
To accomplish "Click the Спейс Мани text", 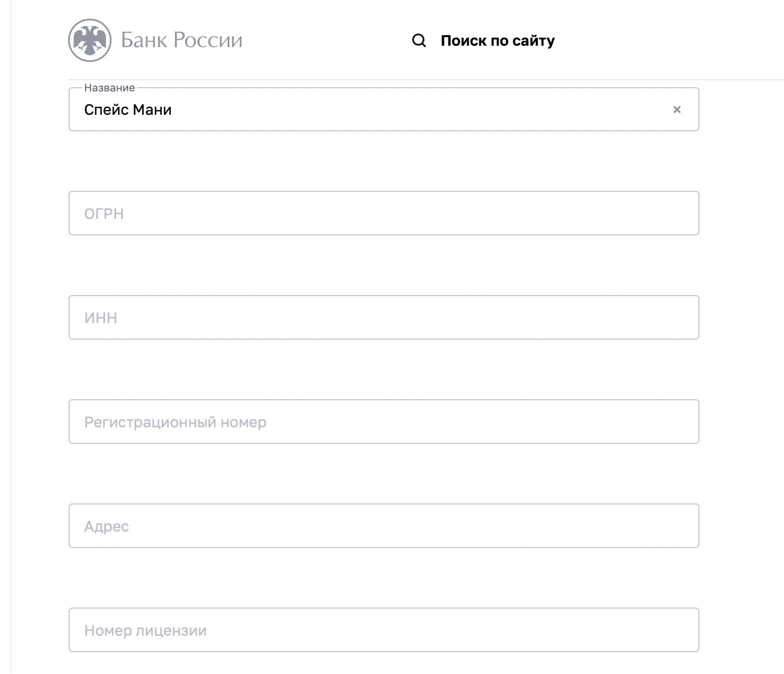I will [x=128, y=109].
